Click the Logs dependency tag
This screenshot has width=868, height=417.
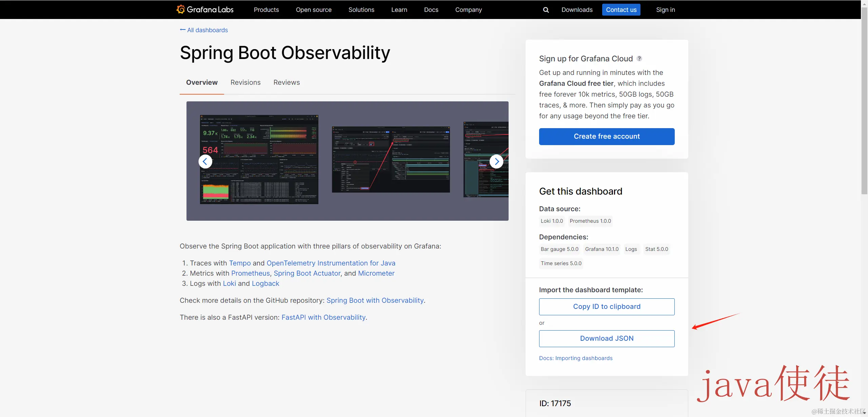[631, 249]
